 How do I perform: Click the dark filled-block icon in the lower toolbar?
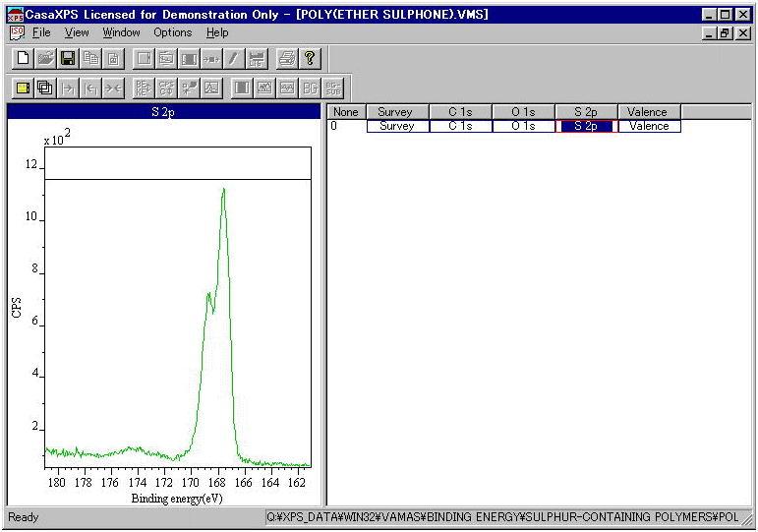pos(242,89)
